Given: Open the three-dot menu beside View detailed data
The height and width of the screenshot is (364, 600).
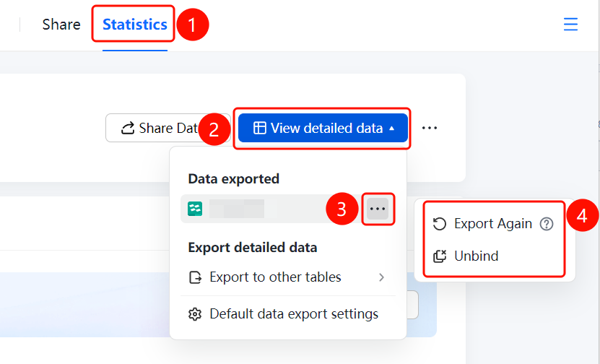Looking at the screenshot, I should [x=430, y=128].
